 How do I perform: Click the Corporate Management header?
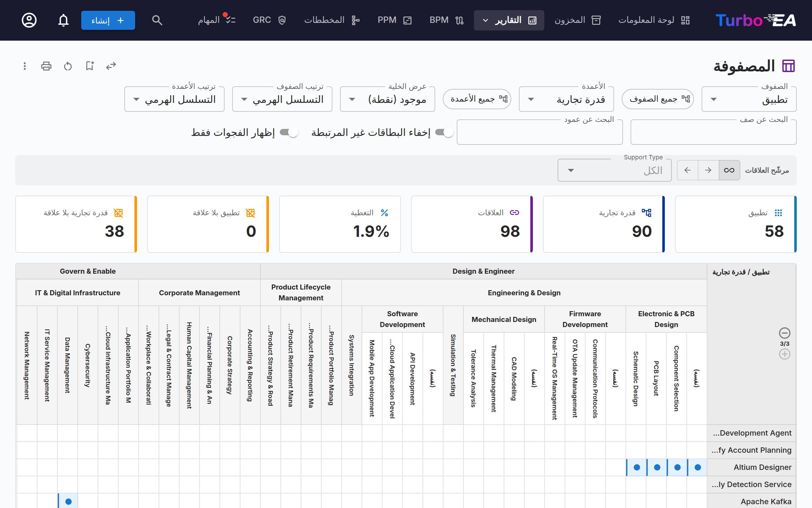pos(199,293)
